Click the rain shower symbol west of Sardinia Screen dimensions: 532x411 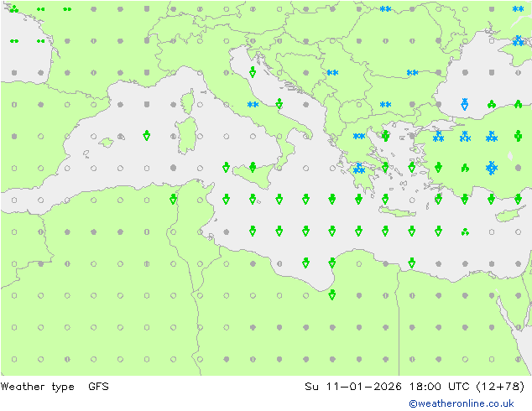point(147,136)
